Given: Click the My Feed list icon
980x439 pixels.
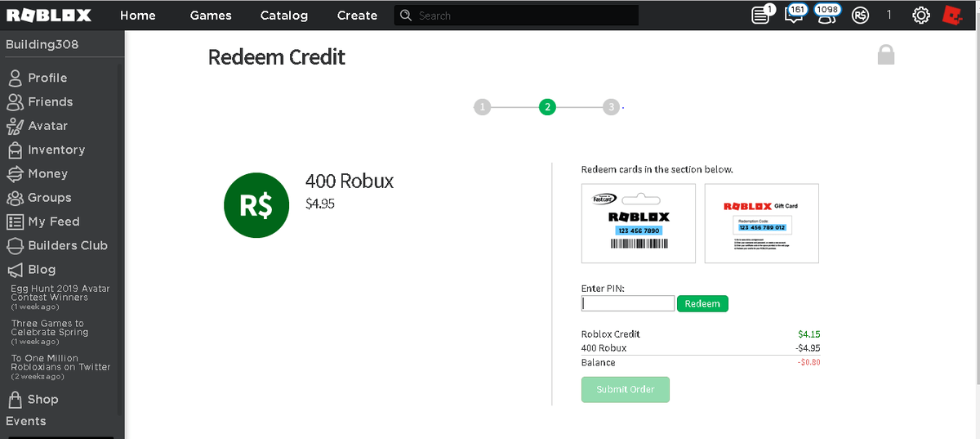Looking at the screenshot, I should [x=15, y=222].
